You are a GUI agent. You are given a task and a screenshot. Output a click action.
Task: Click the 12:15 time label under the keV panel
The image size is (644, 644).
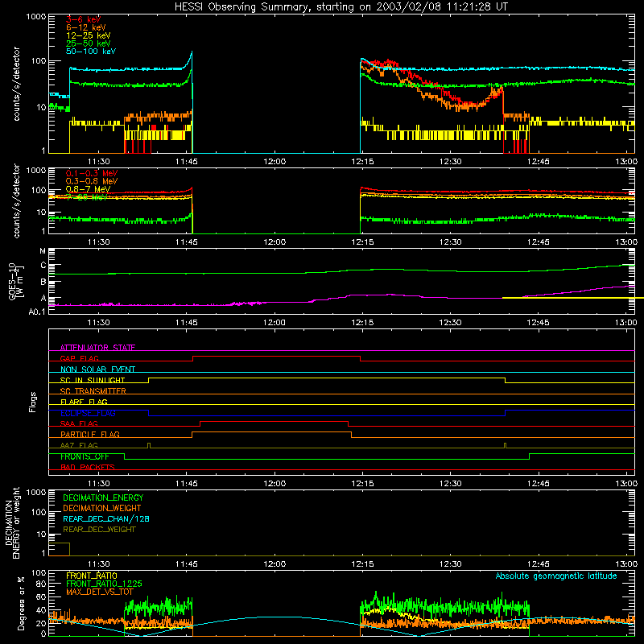[x=363, y=162]
